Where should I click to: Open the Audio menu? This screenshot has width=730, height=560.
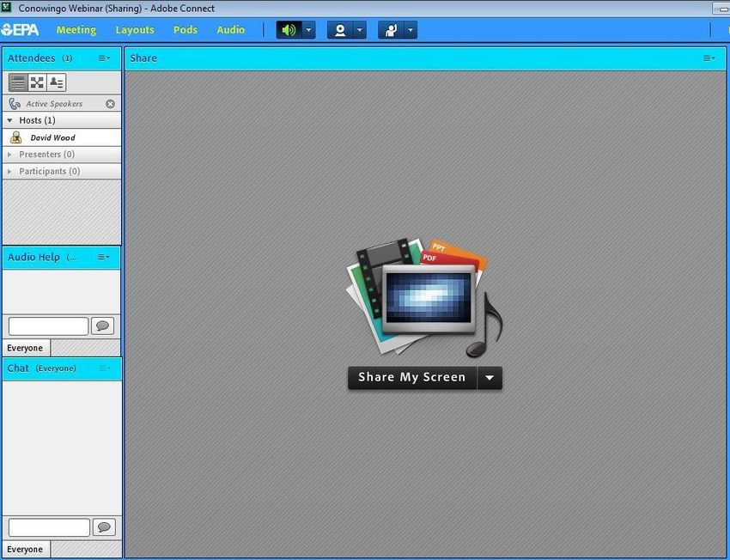[230, 30]
